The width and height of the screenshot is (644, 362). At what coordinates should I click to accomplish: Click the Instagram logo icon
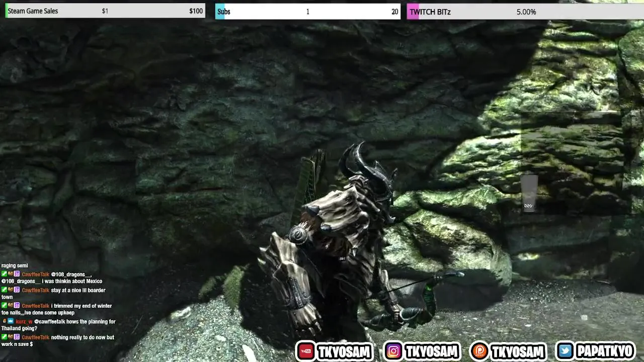click(393, 351)
